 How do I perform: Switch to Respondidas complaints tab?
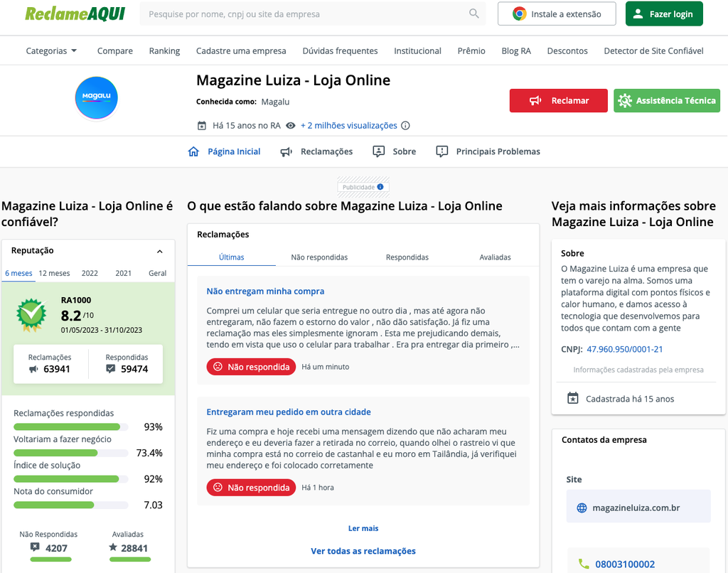click(407, 257)
